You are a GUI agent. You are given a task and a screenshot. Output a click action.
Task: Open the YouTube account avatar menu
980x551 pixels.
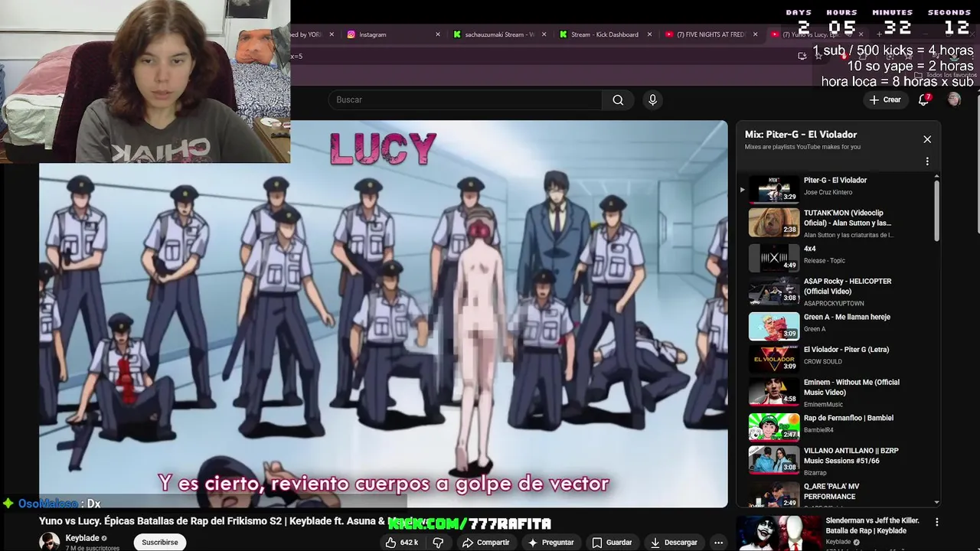(x=954, y=99)
